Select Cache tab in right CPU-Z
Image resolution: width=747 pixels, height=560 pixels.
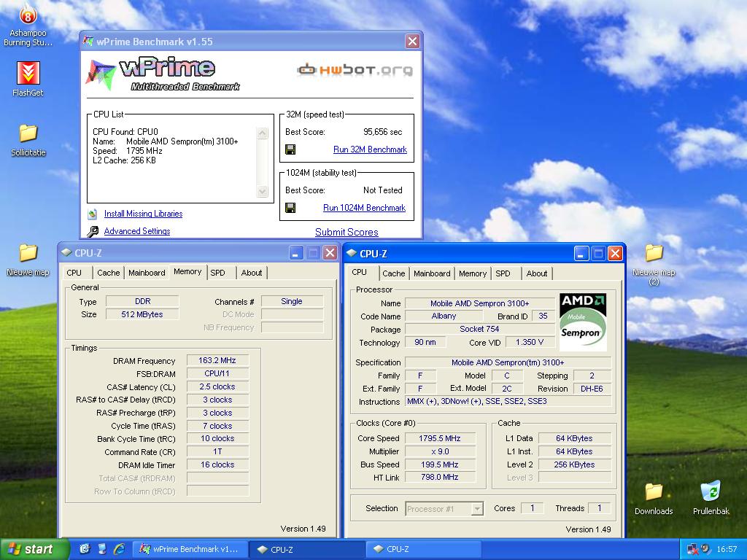pyautogui.click(x=393, y=273)
